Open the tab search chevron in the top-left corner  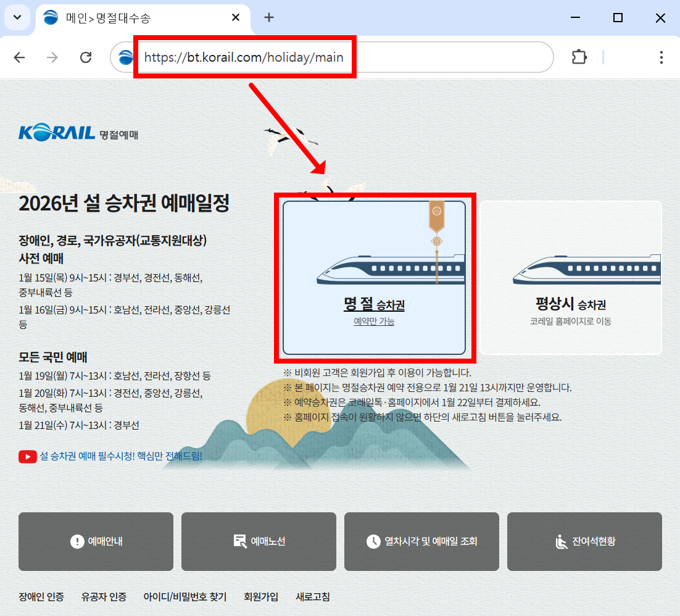17,17
